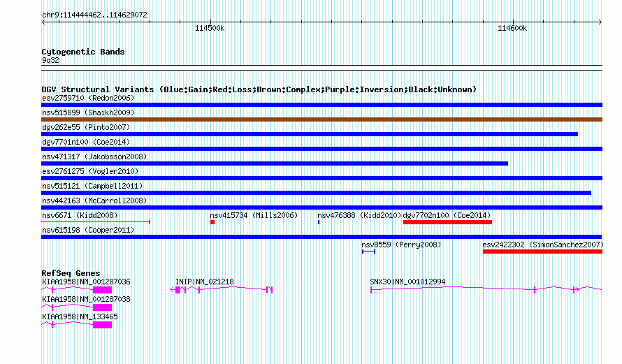Click the thin red loss line of nsv6671
Image resolution: width=622 pixels, height=364 pixels.
96,222
